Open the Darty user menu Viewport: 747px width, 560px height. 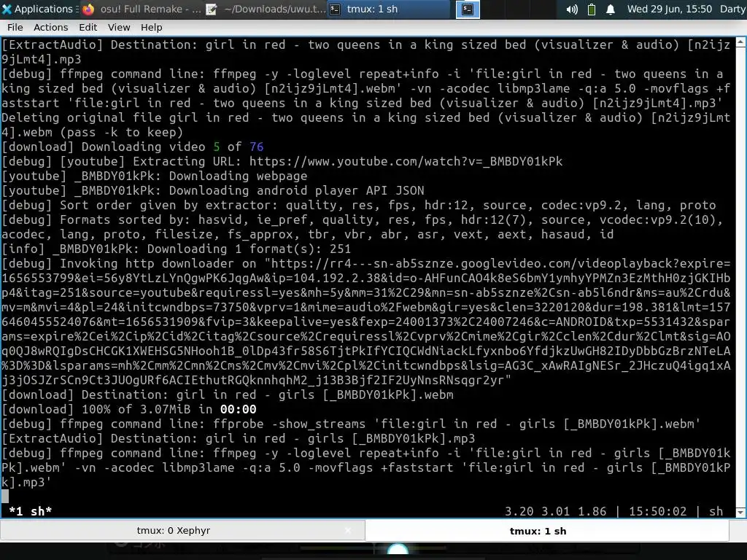pyautogui.click(x=732, y=9)
